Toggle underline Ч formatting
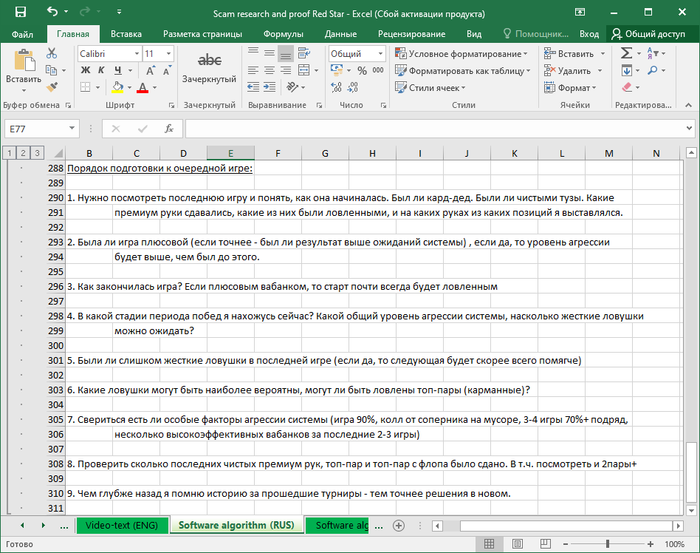 click(x=117, y=70)
